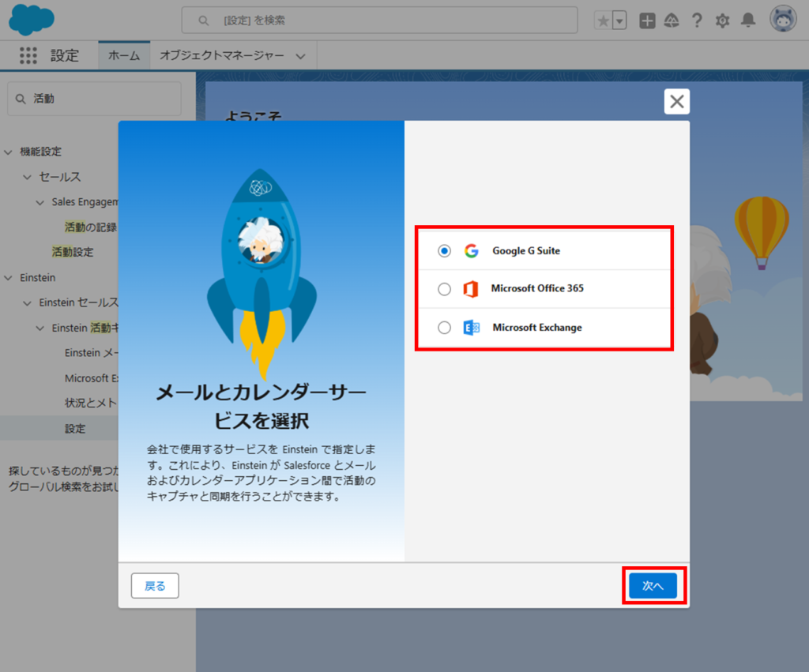Collapse the 機能設定 tree node

pyautogui.click(x=8, y=152)
